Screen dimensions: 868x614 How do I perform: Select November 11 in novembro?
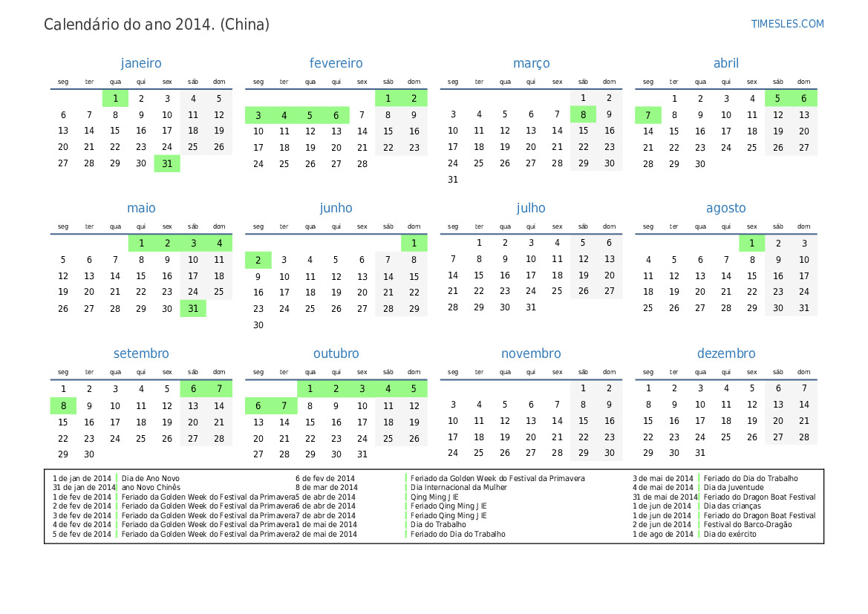tap(479, 421)
